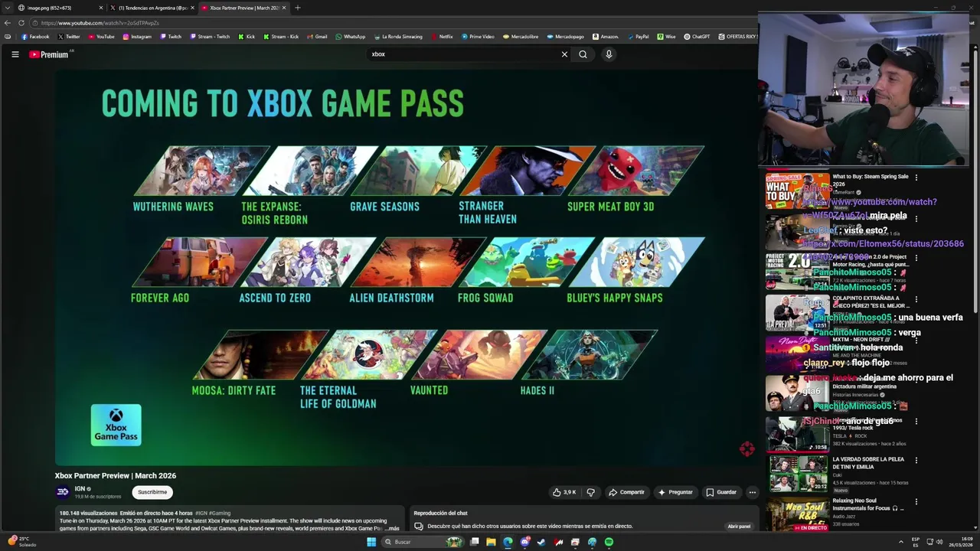Open the Facebook bookmark
The height and width of the screenshot is (551, 980).
click(x=35, y=37)
